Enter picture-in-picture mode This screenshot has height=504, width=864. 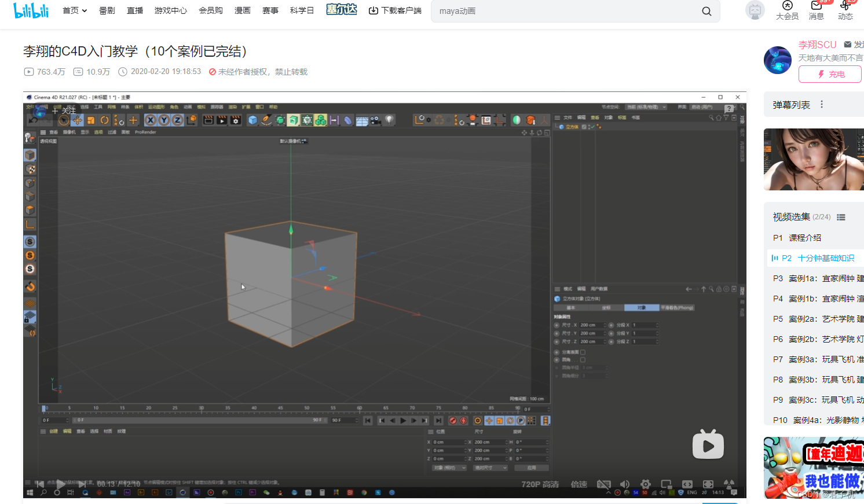coord(667,484)
